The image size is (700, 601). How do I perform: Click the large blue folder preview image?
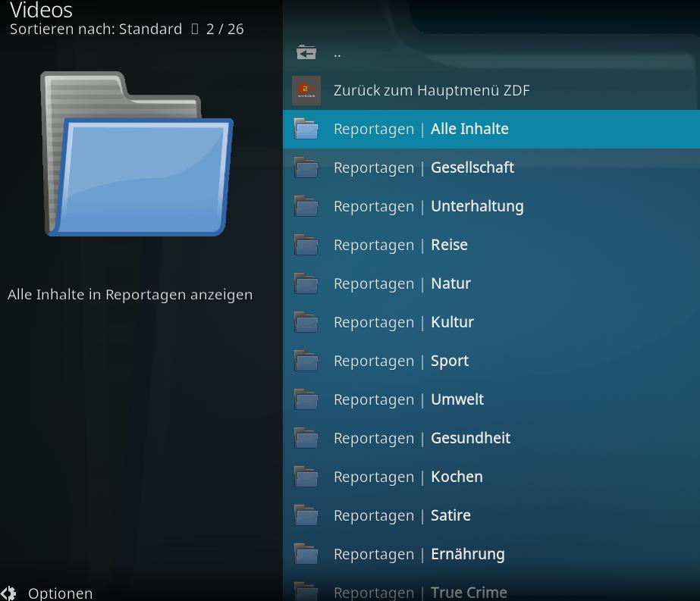pos(137,154)
